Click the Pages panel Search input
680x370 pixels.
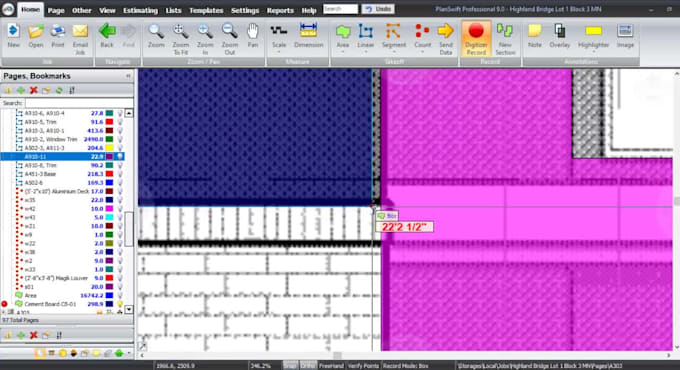click(x=79, y=103)
